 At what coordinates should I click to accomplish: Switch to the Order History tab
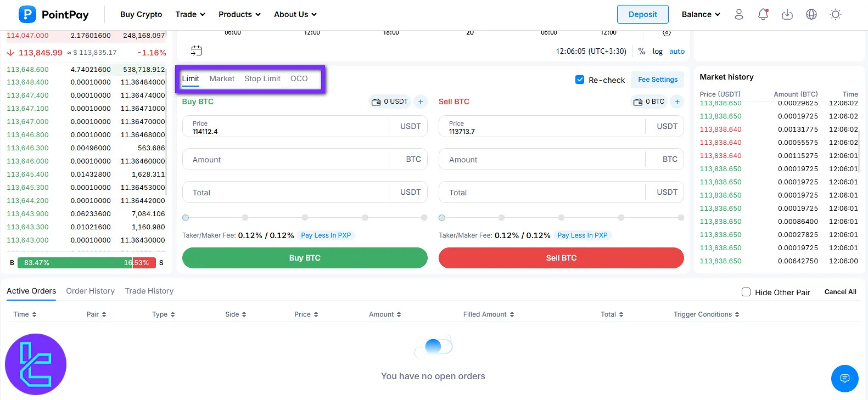coord(91,291)
